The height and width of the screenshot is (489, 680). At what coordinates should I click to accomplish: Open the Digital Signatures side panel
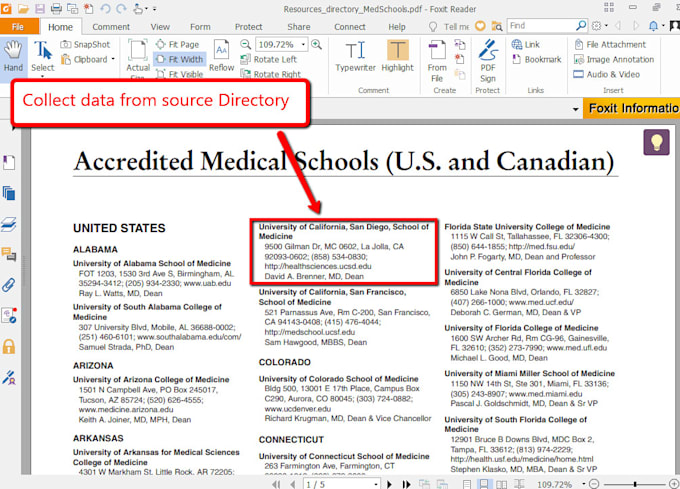pyautogui.click(x=9, y=377)
